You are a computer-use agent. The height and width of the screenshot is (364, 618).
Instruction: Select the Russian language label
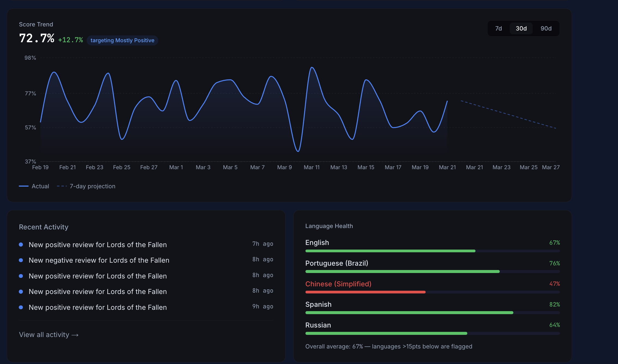click(x=318, y=325)
